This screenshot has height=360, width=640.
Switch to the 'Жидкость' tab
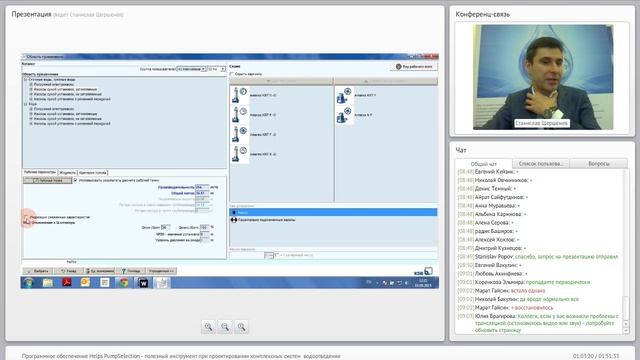coord(68,173)
